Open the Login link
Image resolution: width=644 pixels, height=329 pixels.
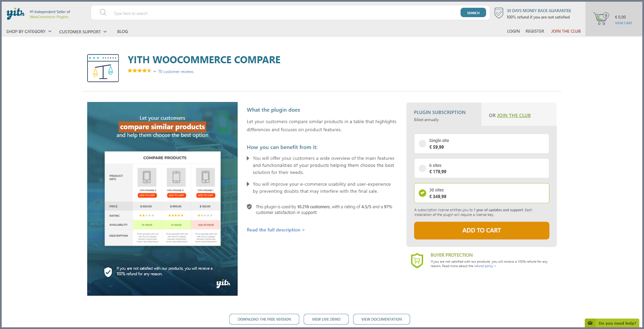pyautogui.click(x=513, y=31)
